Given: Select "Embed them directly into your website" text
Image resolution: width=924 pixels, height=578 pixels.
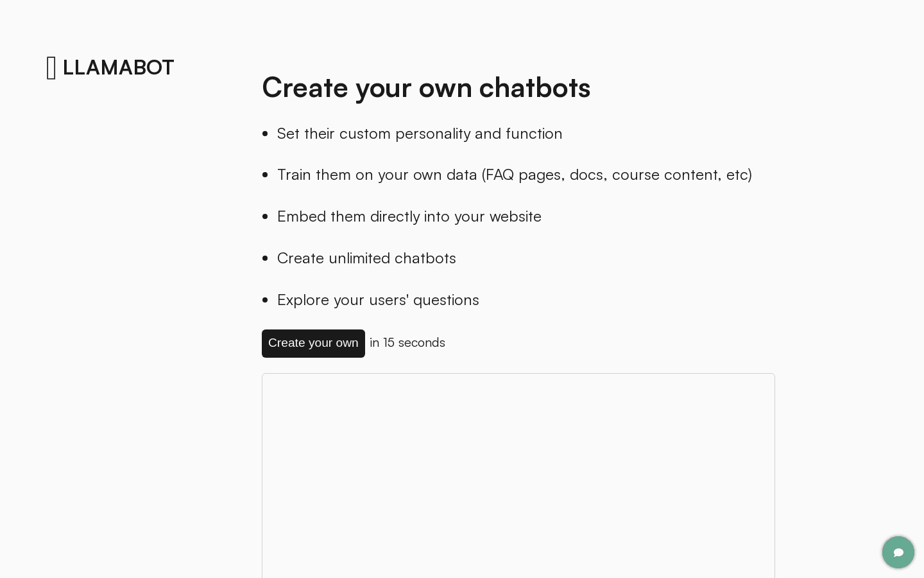Looking at the screenshot, I should [x=409, y=216].
